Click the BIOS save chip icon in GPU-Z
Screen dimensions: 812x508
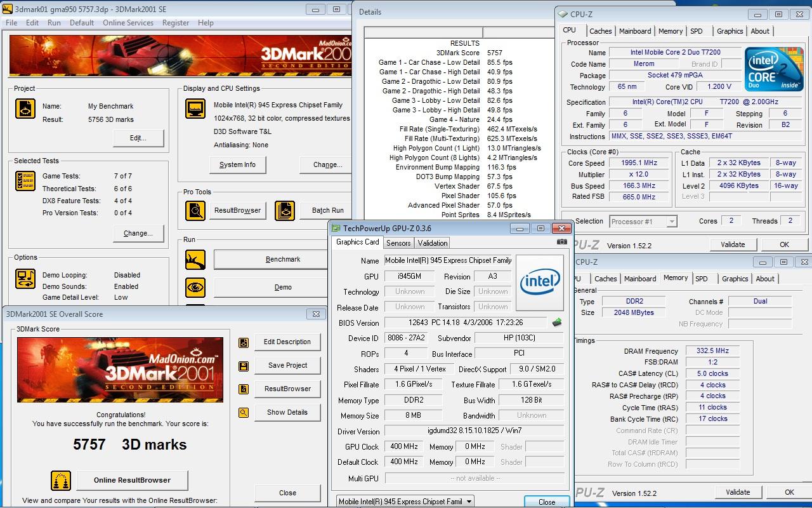click(557, 323)
